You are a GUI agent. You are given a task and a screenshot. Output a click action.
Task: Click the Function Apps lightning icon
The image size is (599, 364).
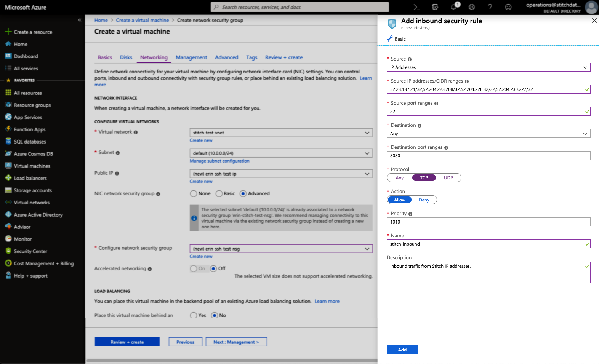[x=8, y=129]
